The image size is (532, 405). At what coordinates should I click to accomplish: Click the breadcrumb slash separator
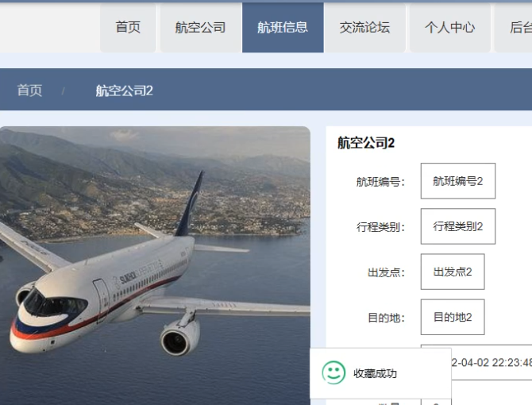click(x=63, y=91)
